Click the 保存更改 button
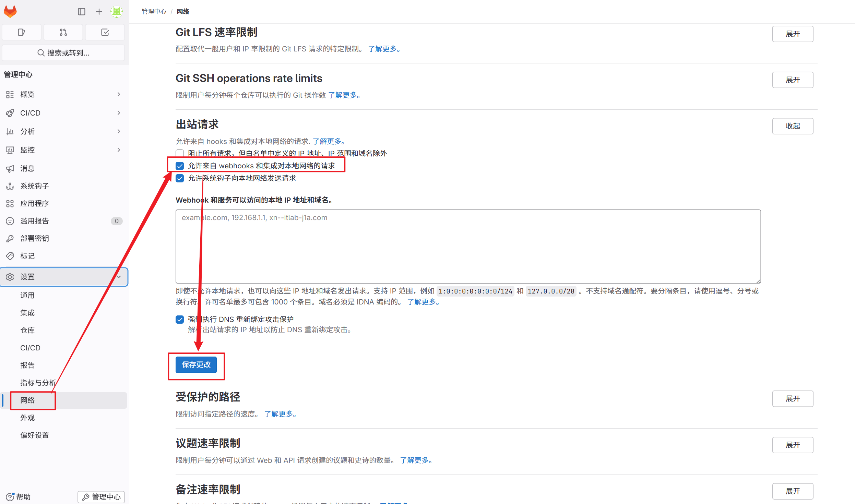This screenshot has height=504, width=855. point(196,365)
